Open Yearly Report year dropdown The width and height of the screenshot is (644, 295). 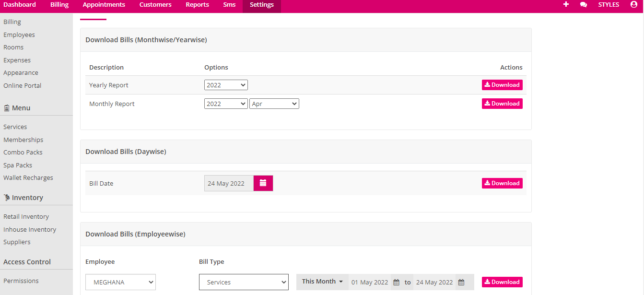coord(226,85)
